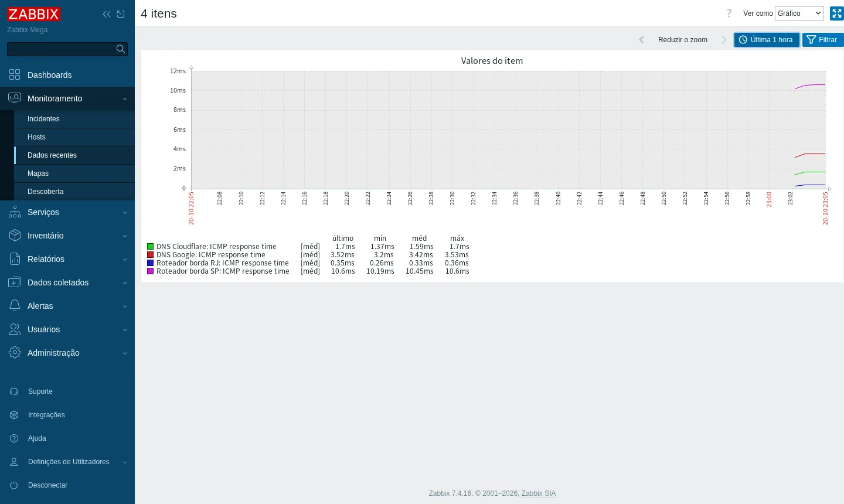The width and height of the screenshot is (844, 504).
Task: Open Descoberta submenu item
Action: [x=74, y=192]
